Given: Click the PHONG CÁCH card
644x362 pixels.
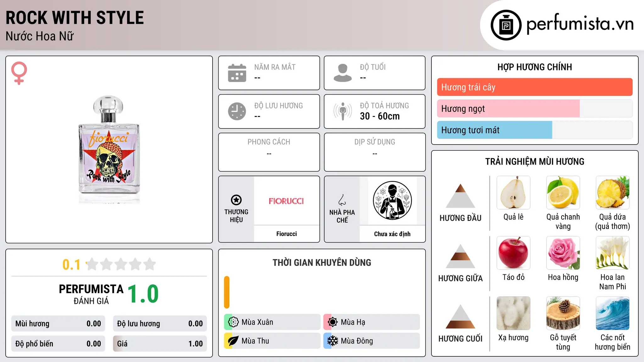Looking at the screenshot, I should [x=269, y=152].
